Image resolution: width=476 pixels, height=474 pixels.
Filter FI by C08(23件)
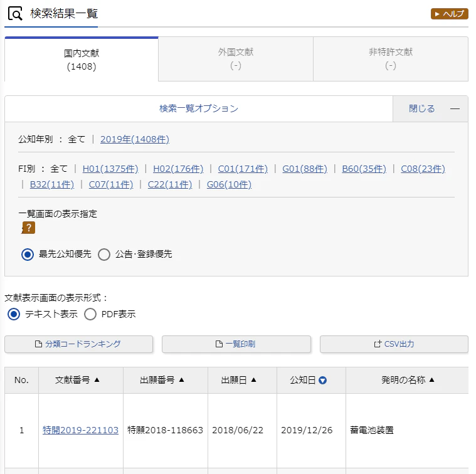pos(423,169)
